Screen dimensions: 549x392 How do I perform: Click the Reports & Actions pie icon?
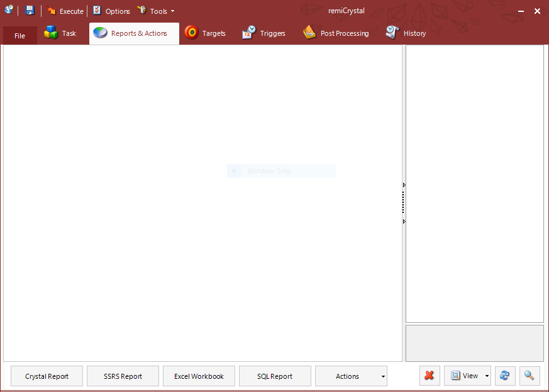101,33
